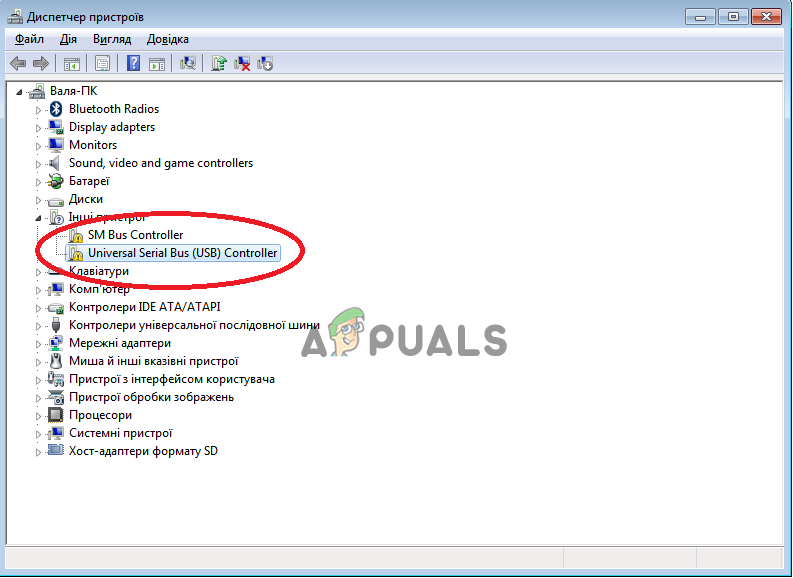This screenshot has height=578, width=793.
Task: Open the Дія menu
Action: (68, 39)
